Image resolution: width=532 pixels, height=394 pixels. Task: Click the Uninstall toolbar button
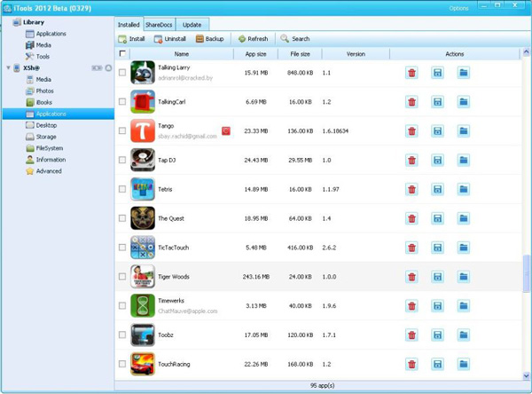pos(169,39)
